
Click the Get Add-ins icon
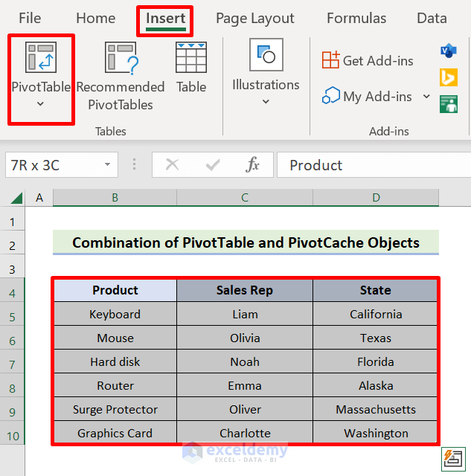click(330, 61)
